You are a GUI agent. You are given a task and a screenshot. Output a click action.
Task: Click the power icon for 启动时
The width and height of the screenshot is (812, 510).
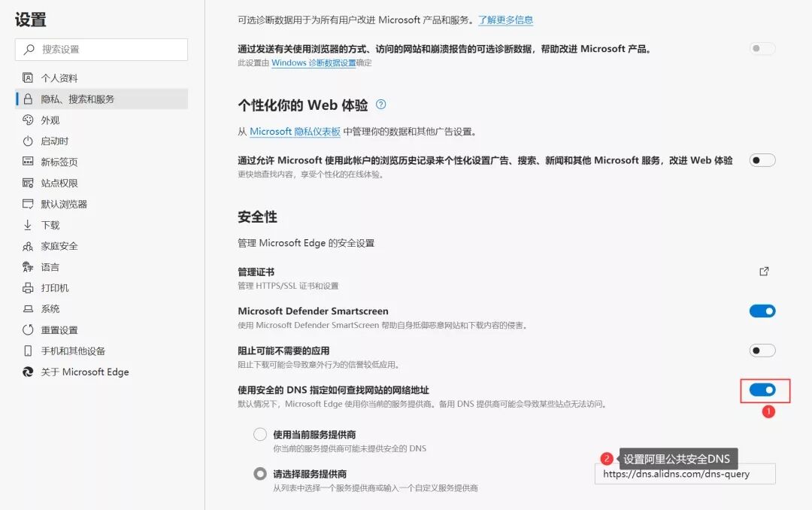(x=28, y=141)
